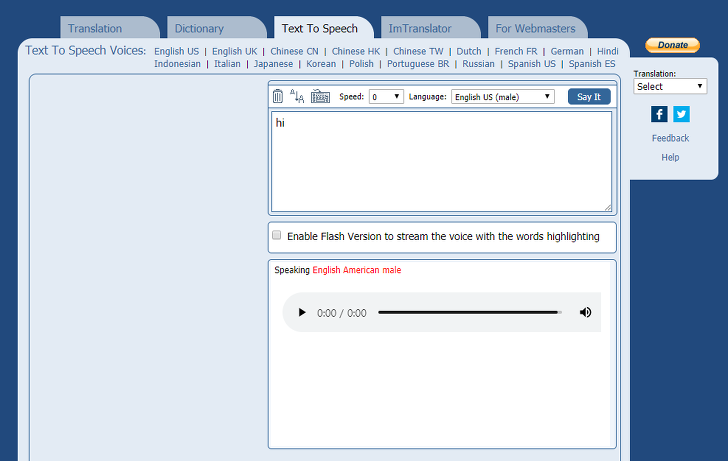Choose the Spanish ES voice link
Screen dimensions: 728x461
tap(592, 64)
